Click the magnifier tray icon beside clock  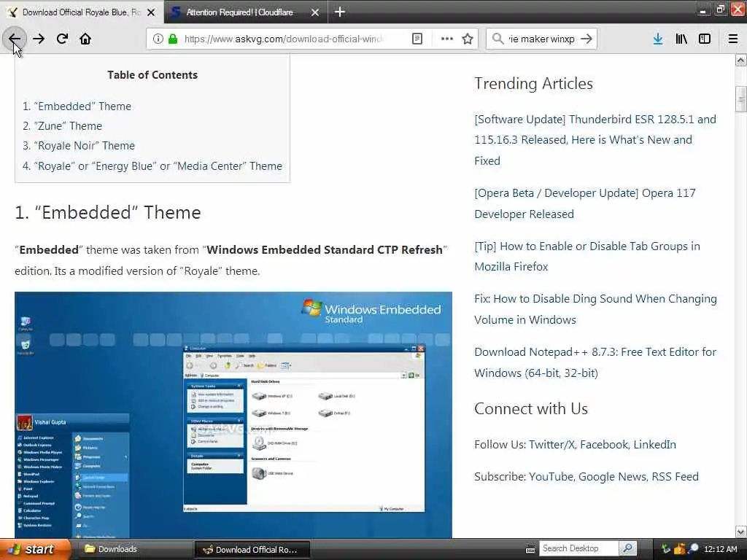pyautogui.click(x=693, y=549)
